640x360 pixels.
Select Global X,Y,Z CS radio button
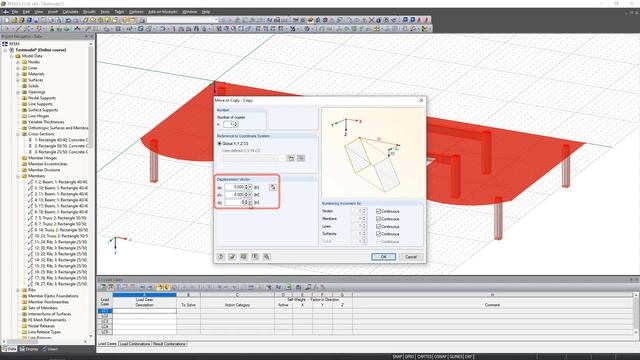tap(220, 144)
